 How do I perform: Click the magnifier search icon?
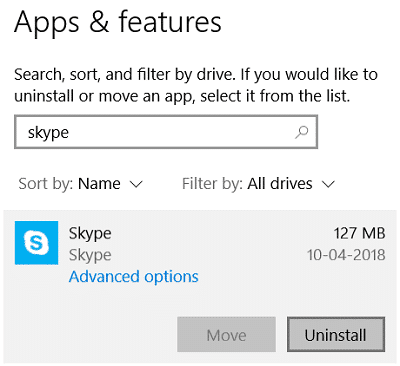(x=302, y=132)
